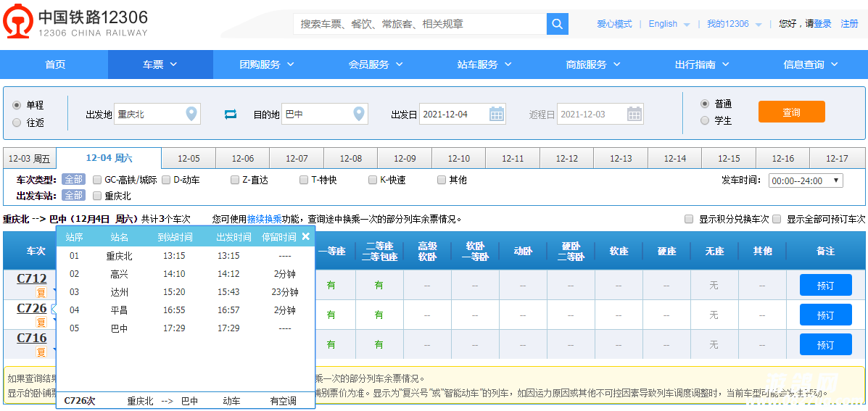
Task: Expand the 车票 navigation menu
Action: tap(160, 65)
